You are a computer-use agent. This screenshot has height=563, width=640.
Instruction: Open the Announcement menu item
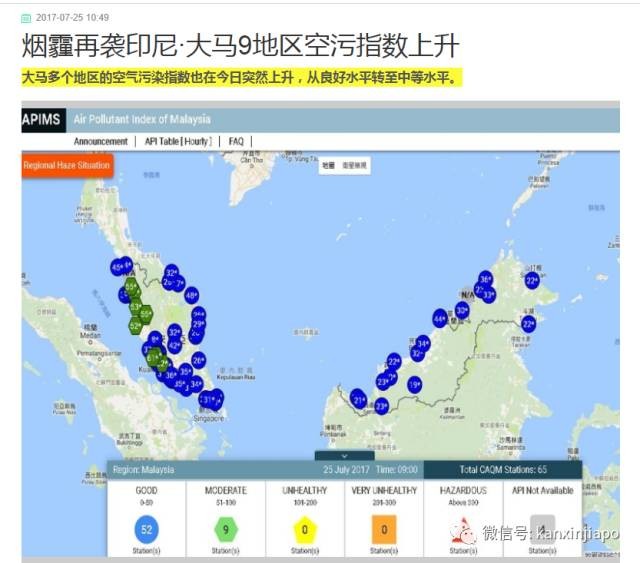101,142
